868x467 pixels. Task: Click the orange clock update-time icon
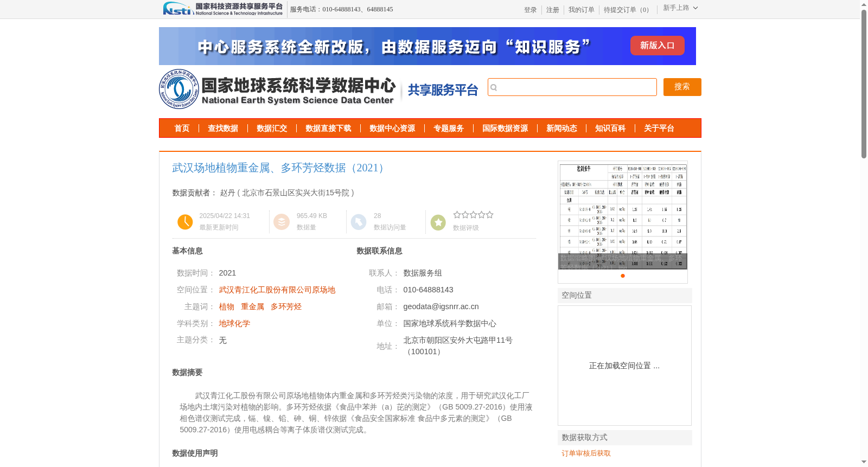[185, 222]
